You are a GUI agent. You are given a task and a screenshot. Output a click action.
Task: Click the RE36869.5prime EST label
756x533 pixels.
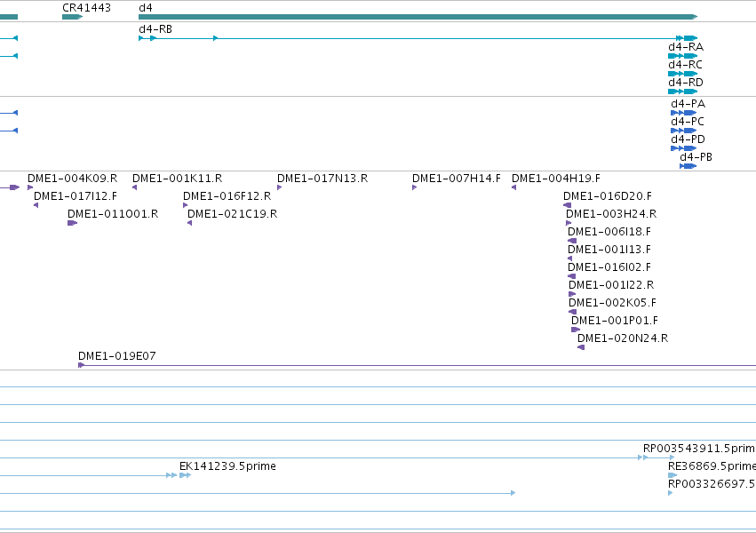click(x=712, y=466)
